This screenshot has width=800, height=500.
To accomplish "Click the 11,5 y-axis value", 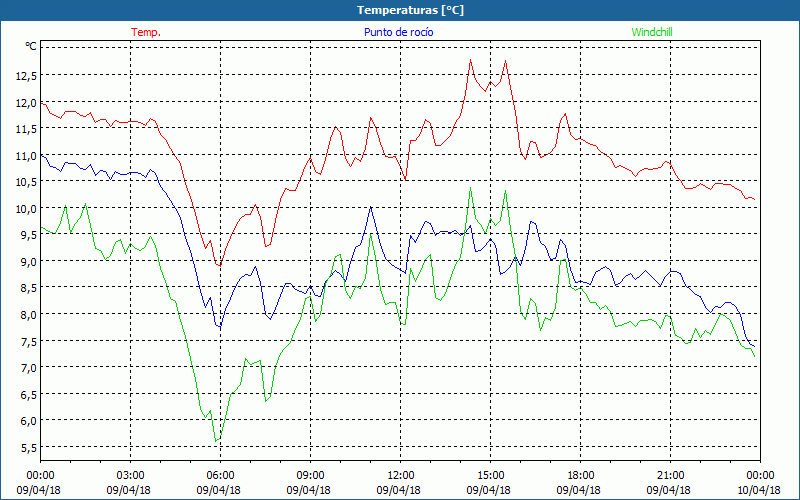I will [x=26, y=129].
